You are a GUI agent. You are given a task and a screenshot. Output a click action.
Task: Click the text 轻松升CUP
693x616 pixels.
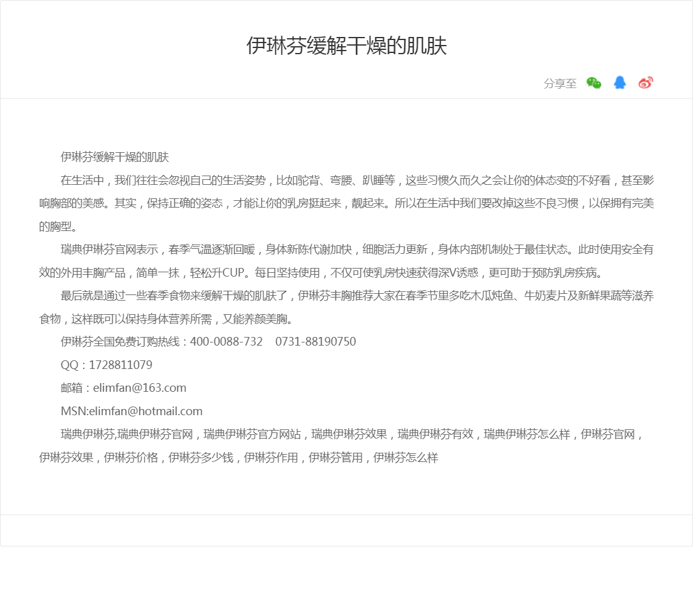[x=217, y=273]
